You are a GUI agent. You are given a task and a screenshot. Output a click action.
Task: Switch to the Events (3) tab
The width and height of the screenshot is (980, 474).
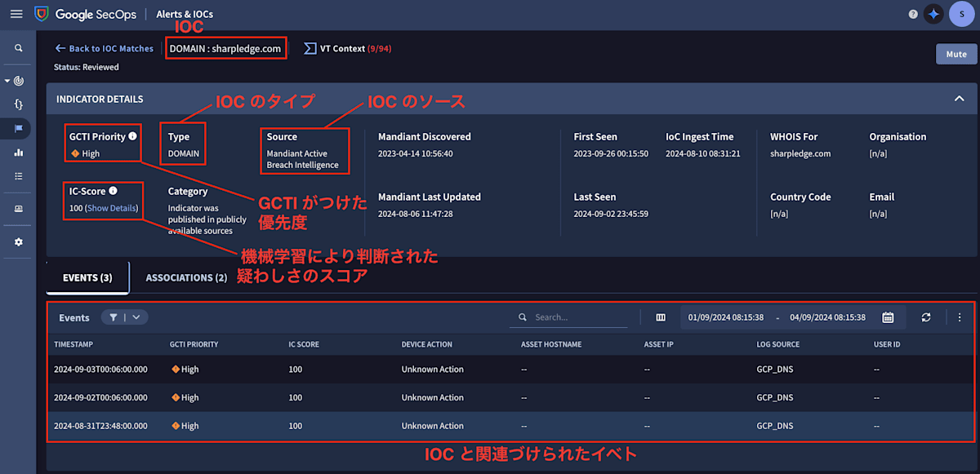coord(87,277)
